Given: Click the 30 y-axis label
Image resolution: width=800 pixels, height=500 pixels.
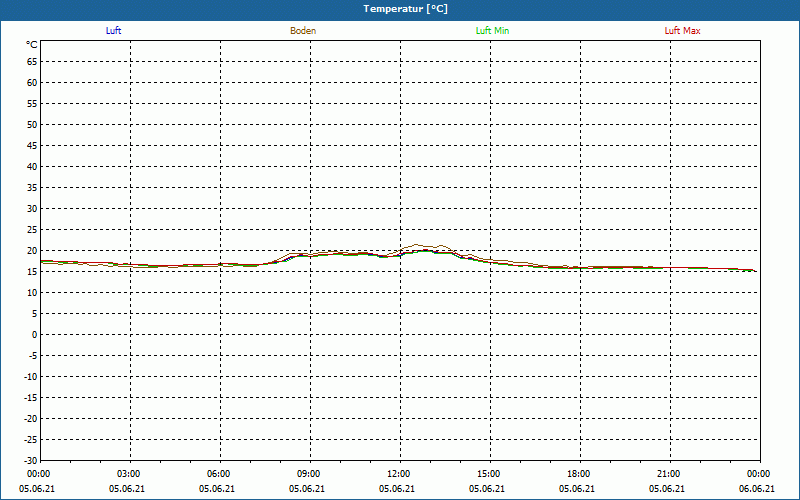Looking at the screenshot, I should (x=32, y=209).
